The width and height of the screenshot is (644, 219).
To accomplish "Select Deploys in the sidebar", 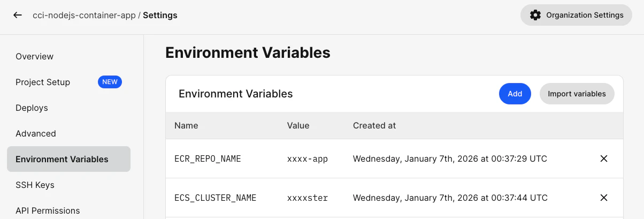I will [32, 108].
